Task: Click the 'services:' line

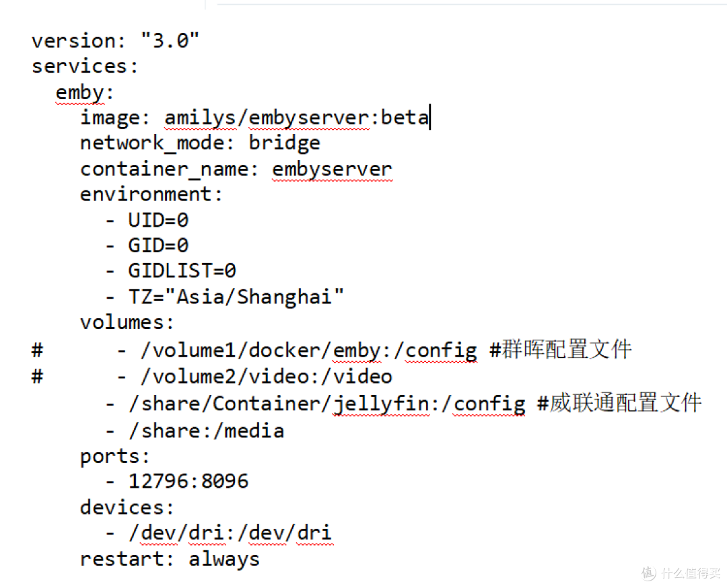Action: [85, 66]
